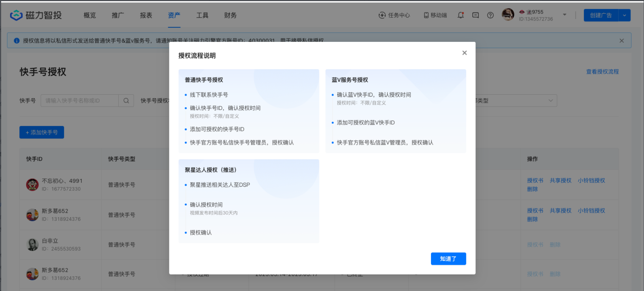This screenshot has width=644, height=291.
Task: Switch to the 报表 tab
Action: [146, 15]
